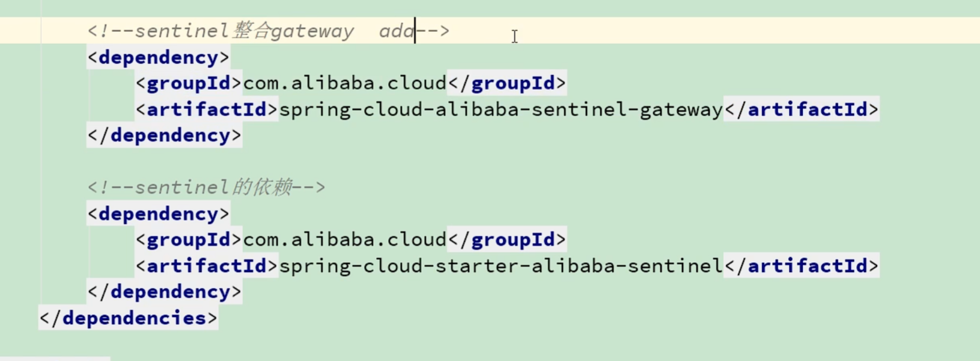Viewport: 980px width, 361px height.
Task: Click the closing dependencies tag
Action: (129, 318)
